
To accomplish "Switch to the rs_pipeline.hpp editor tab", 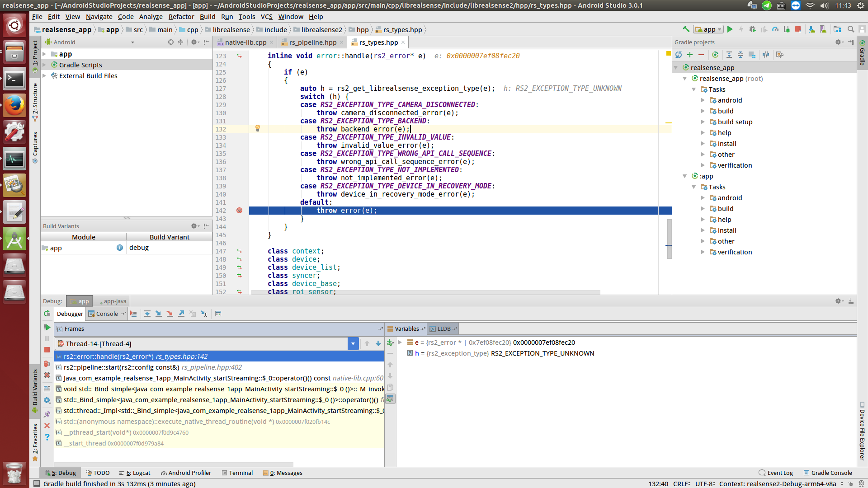I will pyautogui.click(x=312, y=42).
